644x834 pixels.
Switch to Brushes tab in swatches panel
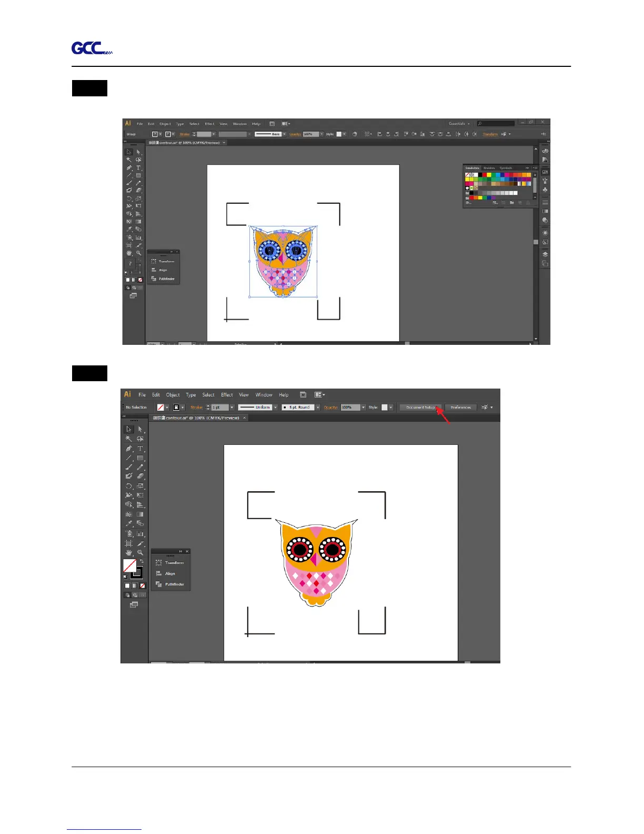click(x=489, y=168)
